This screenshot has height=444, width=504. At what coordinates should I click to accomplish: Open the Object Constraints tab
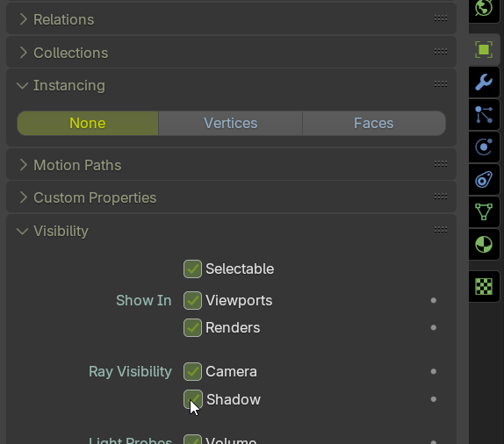click(484, 180)
